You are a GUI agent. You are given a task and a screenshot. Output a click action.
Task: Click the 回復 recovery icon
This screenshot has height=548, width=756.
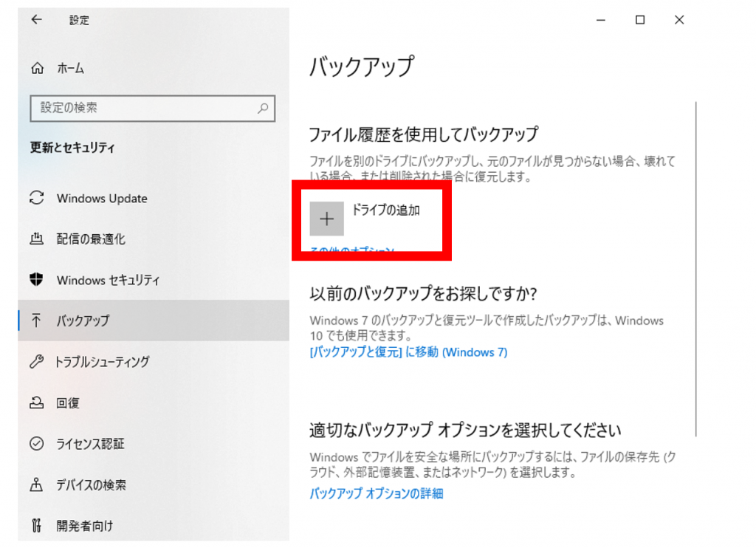pos(36,403)
